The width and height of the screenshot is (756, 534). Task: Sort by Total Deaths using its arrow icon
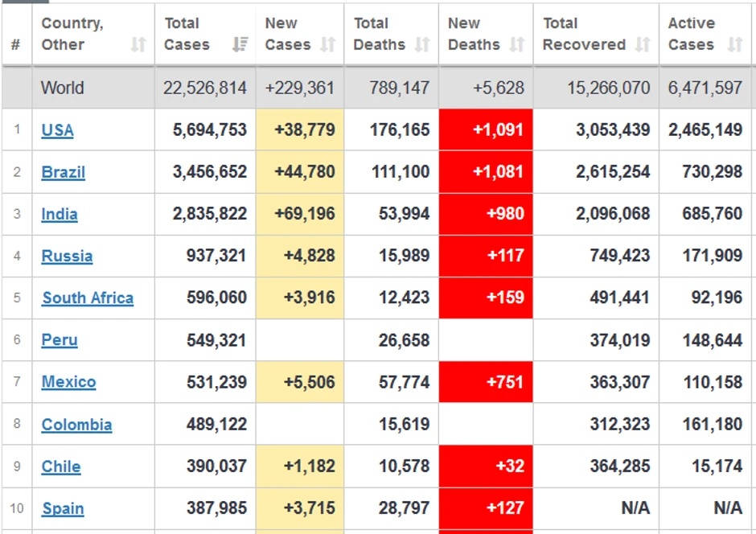click(x=422, y=45)
